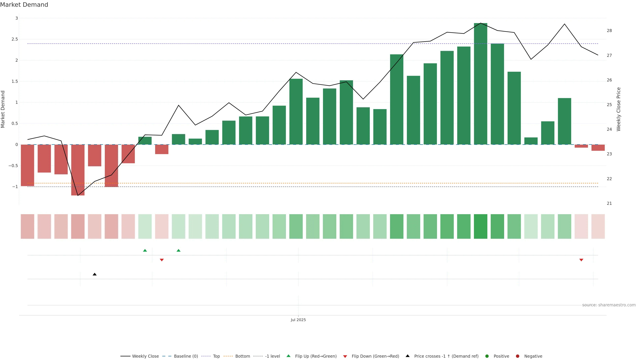Image resolution: width=644 pixels, height=362 pixels.
Task: Click the Negative red circle legend icon
Action: point(518,356)
